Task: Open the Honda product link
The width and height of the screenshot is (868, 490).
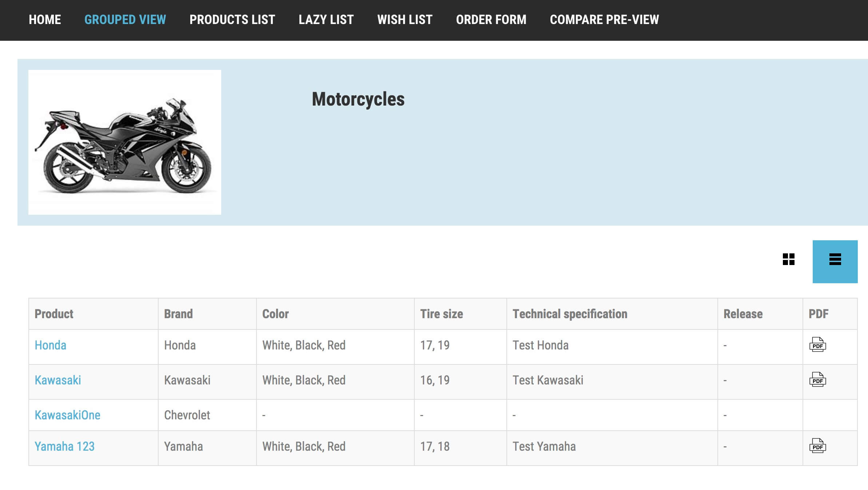Action: click(x=50, y=345)
